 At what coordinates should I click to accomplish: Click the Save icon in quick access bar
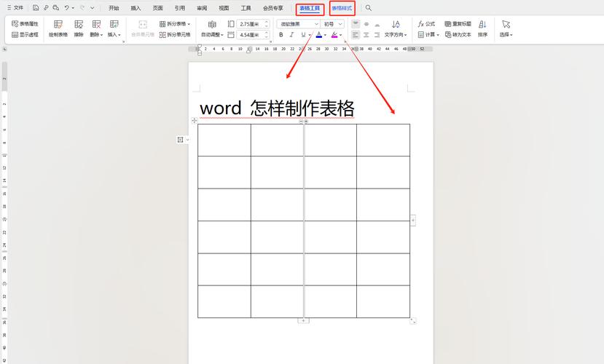[36, 8]
